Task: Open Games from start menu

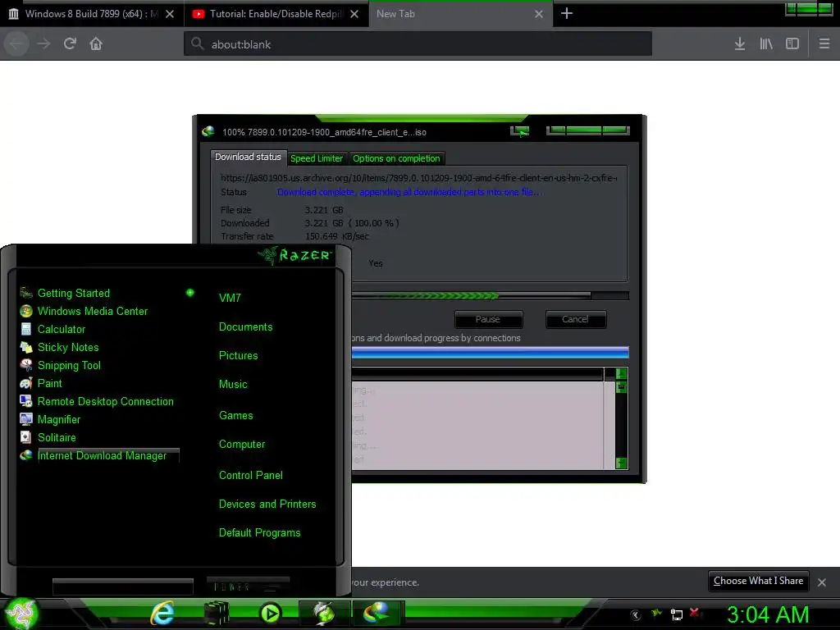Action: click(235, 415)
